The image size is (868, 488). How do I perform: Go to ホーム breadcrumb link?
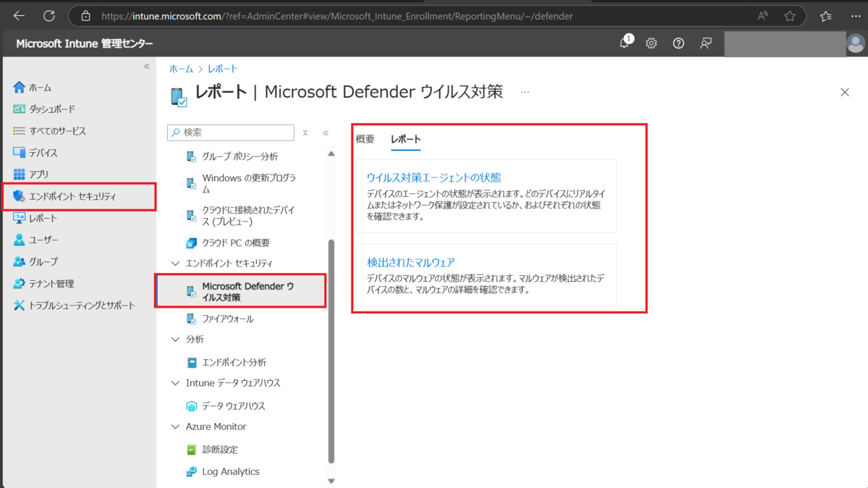(x=181, y=69)
